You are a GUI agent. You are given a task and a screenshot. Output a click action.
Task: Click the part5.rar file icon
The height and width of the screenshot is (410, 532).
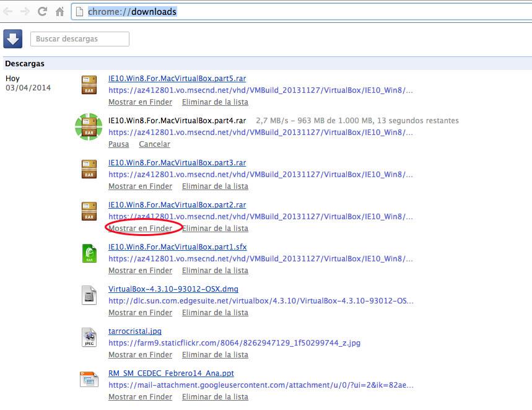pos(89,85)
